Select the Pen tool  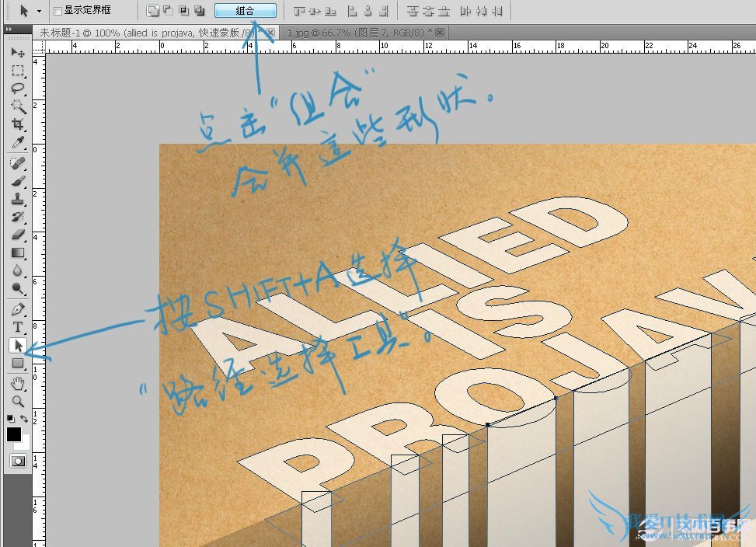[x=18, y=309]
